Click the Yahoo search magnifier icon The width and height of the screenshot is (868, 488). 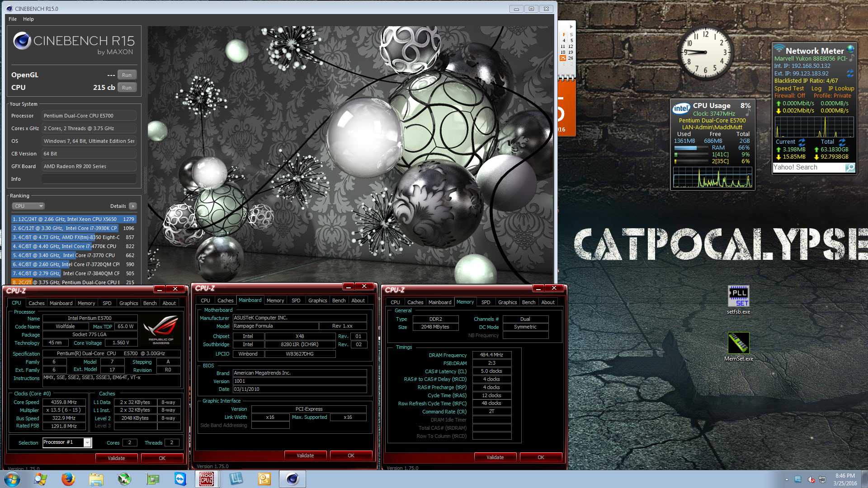pos(850,168)
